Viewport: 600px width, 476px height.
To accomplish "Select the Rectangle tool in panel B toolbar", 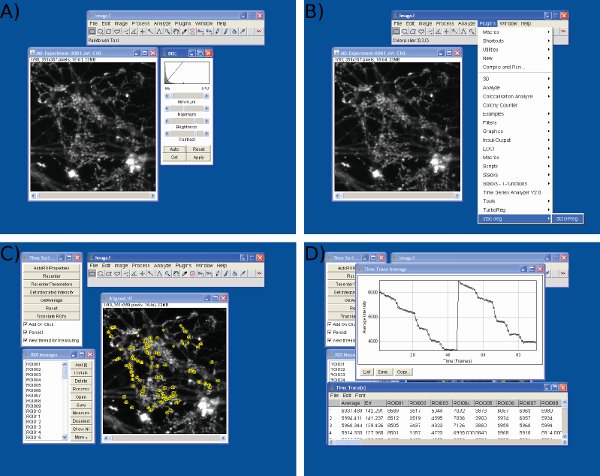I will pos(396,31).
